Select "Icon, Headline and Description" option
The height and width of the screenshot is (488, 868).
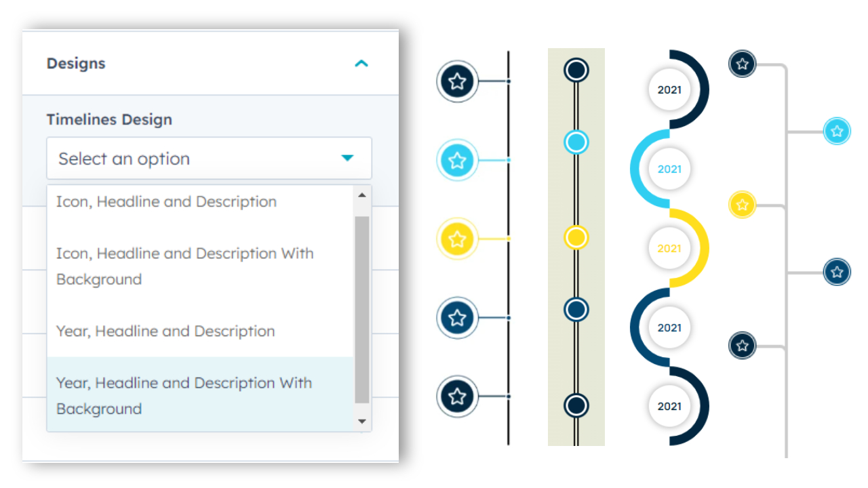tap(166, 202)
